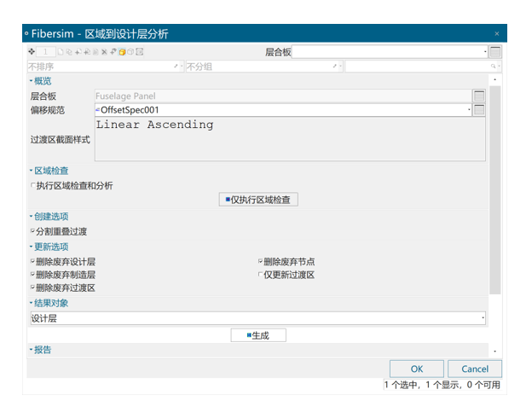
Task: Open the search filter dropdown arrow
Action: tap(499, 67)
